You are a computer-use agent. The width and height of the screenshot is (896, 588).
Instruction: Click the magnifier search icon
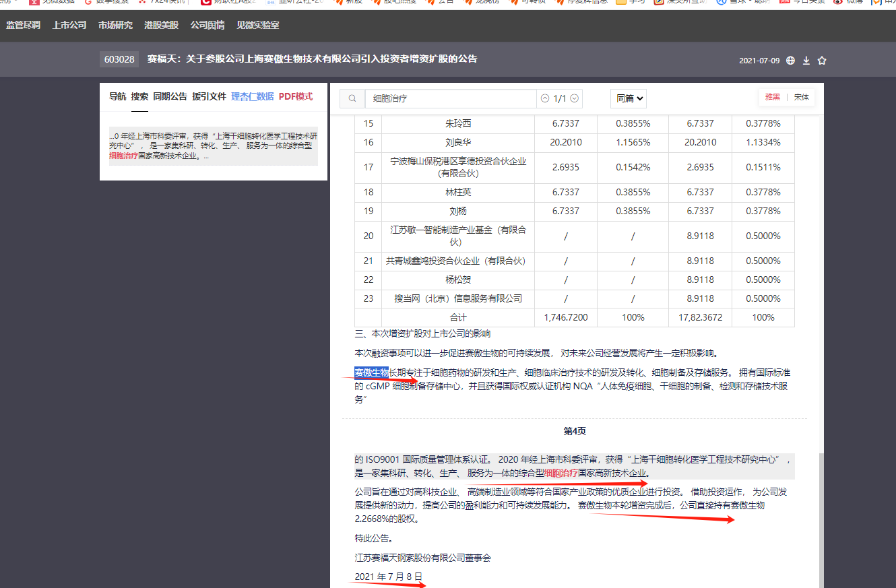pos(352,98)
